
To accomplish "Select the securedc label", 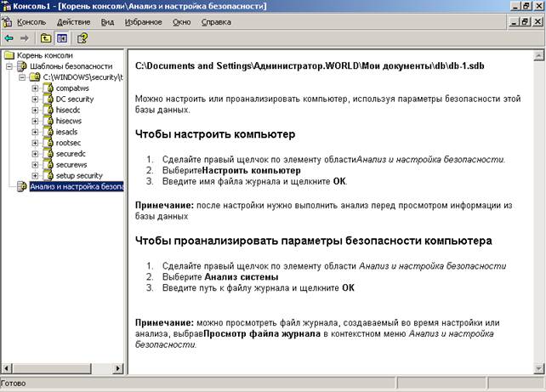I will point(71,154).
